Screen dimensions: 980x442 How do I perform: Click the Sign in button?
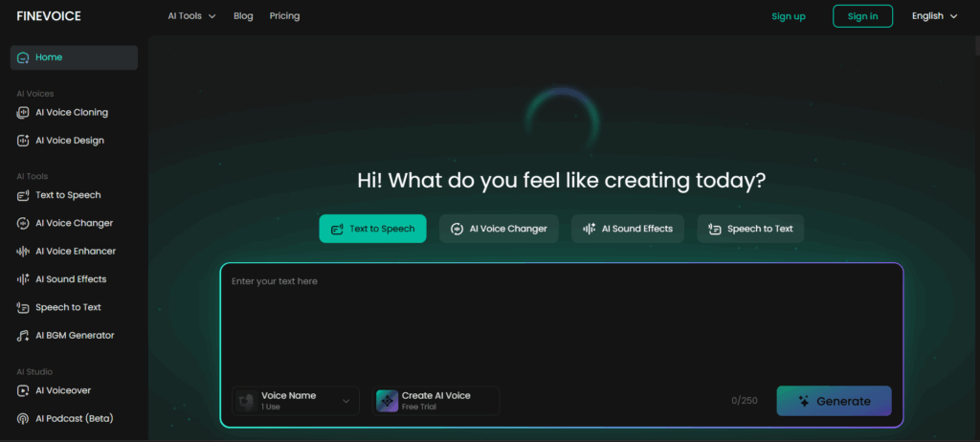(x=862, y=16)
